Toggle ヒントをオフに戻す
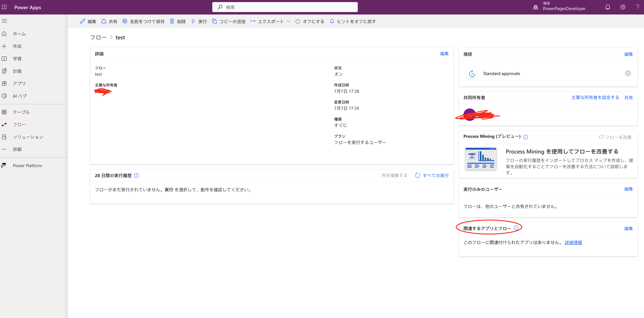644x318 pixels. click(x=353, y=21)
